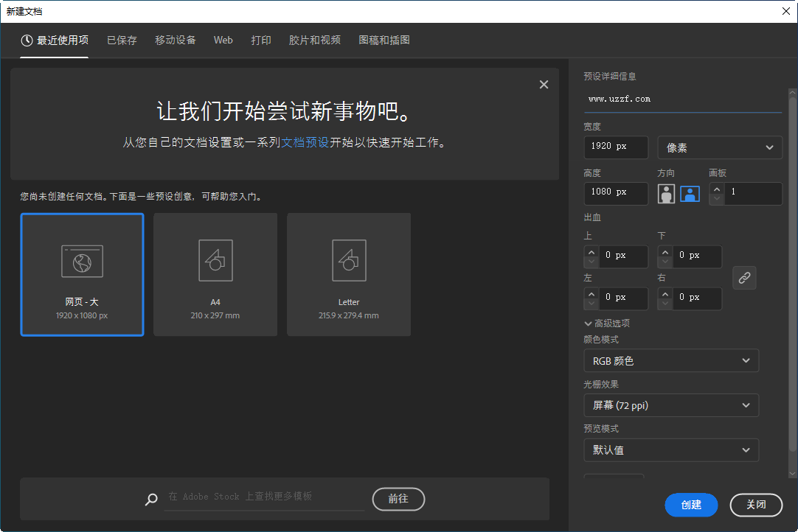Screen dimensions: 798x532
Task: Select the 网页 - 大 preset
Action: point(82,274)
